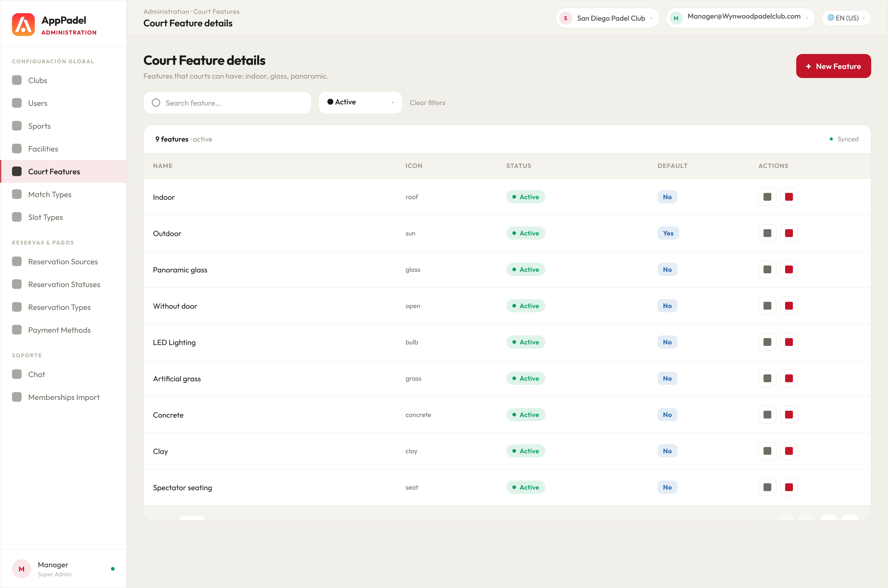The width and height of the screenshot is (888, 588).
Task: Click the M avatar beside the manager email
Action: [x=676, y=18]
